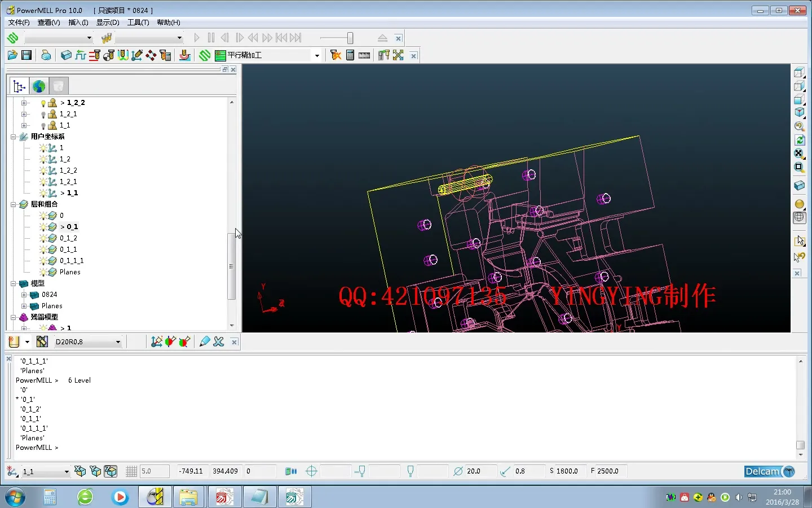812x508 pixels.
Task: Click the measure ruler icon
Action: point(364,55)
